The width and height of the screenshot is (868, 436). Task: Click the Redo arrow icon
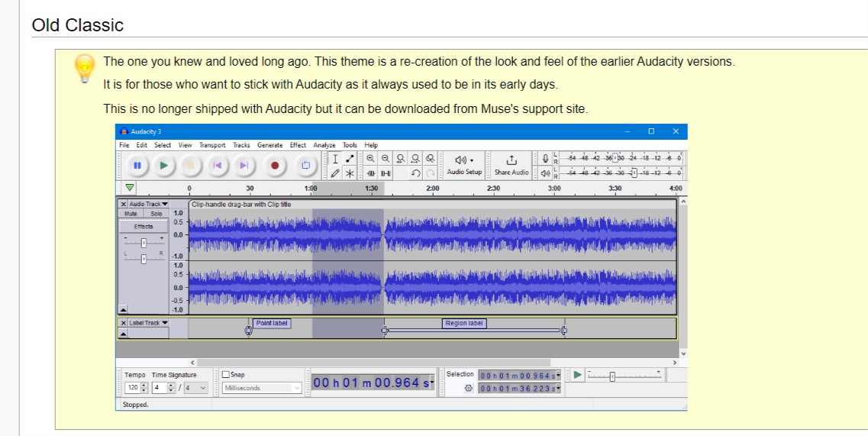point(430,173)
